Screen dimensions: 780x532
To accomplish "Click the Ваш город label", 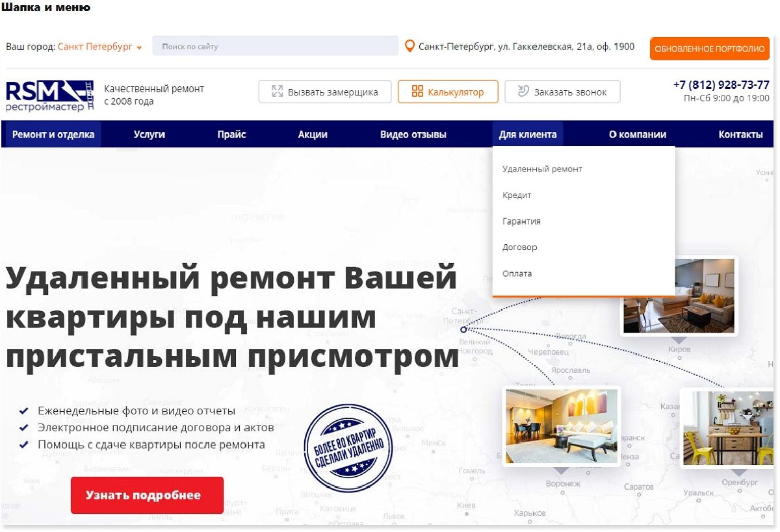I will pos(31,47).
